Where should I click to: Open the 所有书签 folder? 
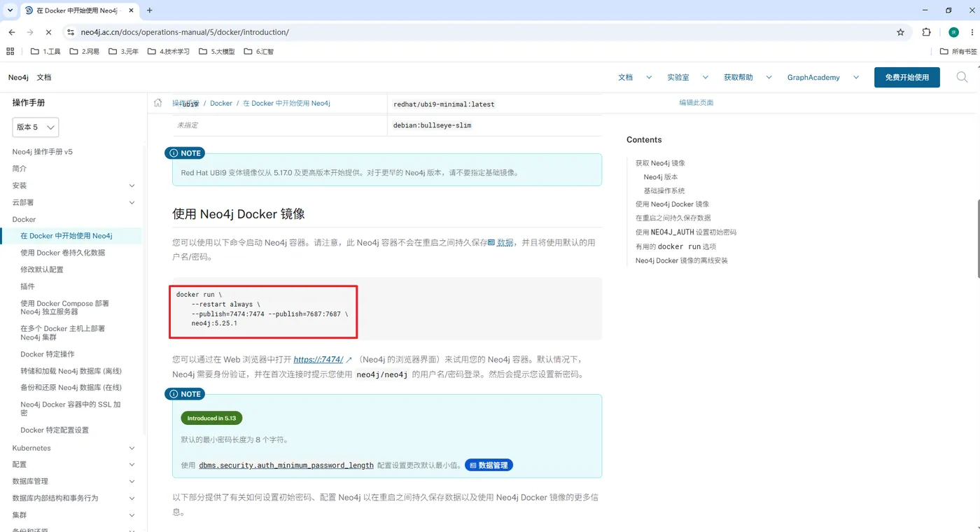tap(958, 51)
